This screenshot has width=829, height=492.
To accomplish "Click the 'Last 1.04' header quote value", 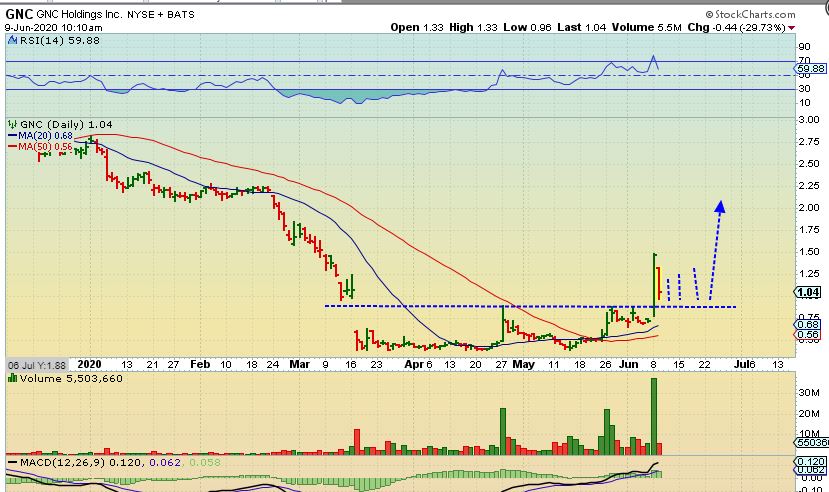I will tap(582, 27).
